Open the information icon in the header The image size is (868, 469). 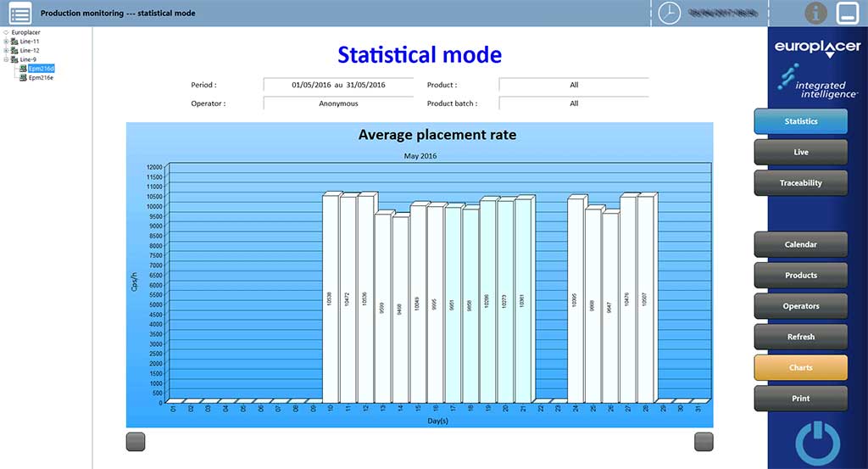(x=816, y=13)
